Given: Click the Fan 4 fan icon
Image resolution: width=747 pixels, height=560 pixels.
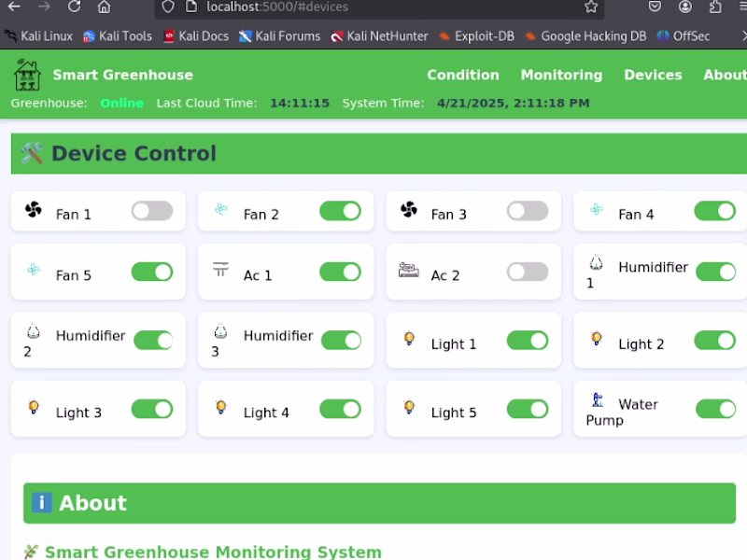Looking at the screenshot, I should (597, 208).
